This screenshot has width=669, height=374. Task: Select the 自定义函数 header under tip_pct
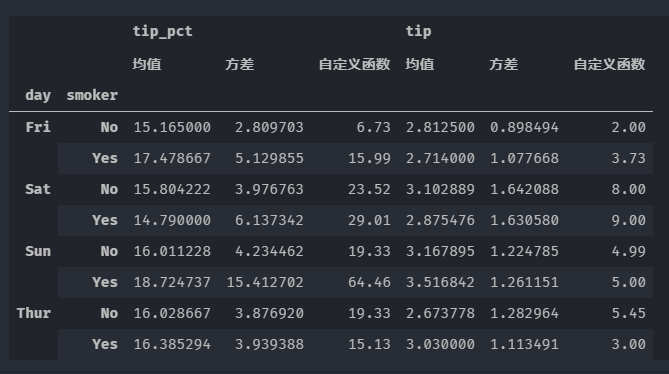(x=355, y=64)
